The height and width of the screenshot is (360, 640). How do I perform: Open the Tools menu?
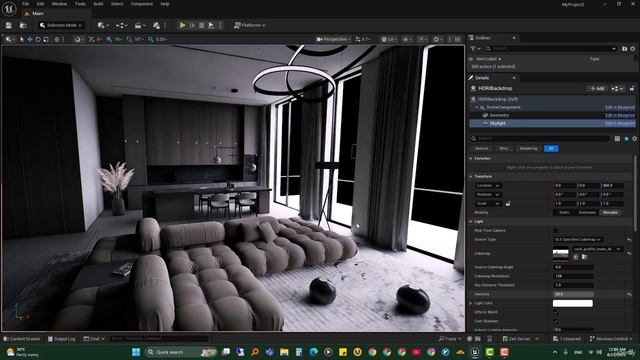click(80, 4)
